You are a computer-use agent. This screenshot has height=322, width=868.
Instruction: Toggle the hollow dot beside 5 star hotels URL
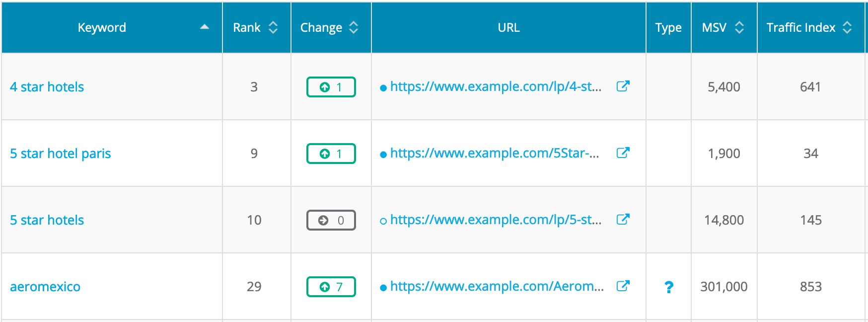coord(382,220)
